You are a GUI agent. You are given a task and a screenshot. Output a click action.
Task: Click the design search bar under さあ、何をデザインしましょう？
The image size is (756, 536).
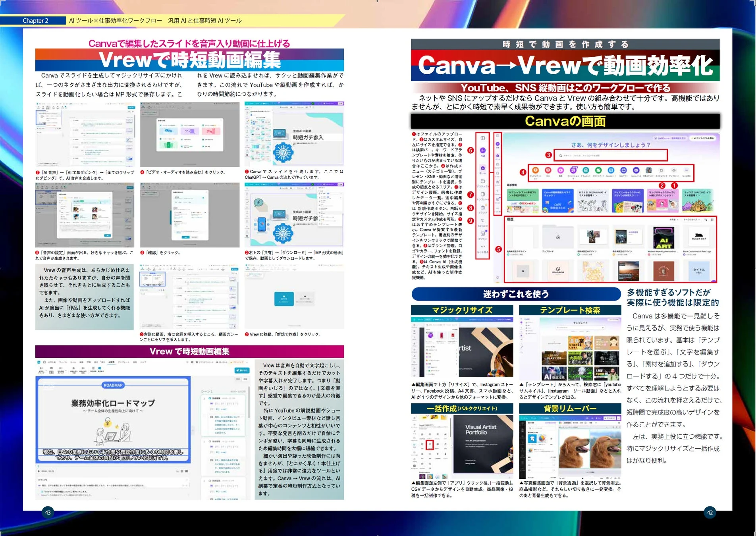[x=611, y=155]
